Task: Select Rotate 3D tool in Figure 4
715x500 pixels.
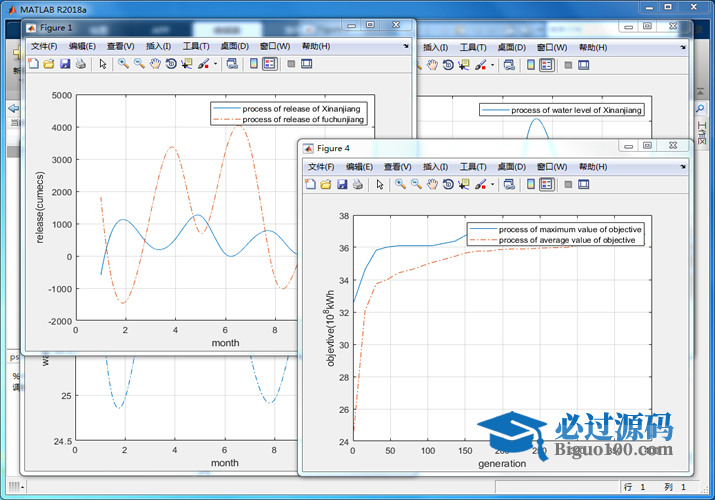Action: (448, 184)
